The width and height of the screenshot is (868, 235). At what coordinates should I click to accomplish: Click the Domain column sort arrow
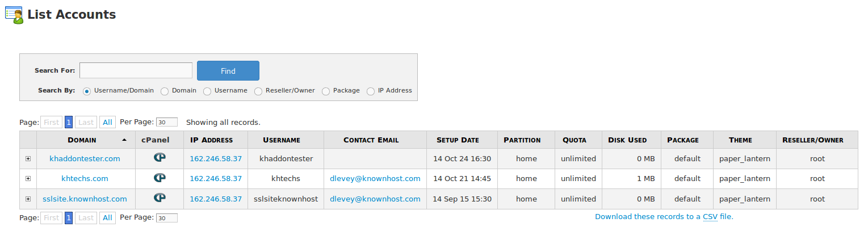tap(124, 140)
